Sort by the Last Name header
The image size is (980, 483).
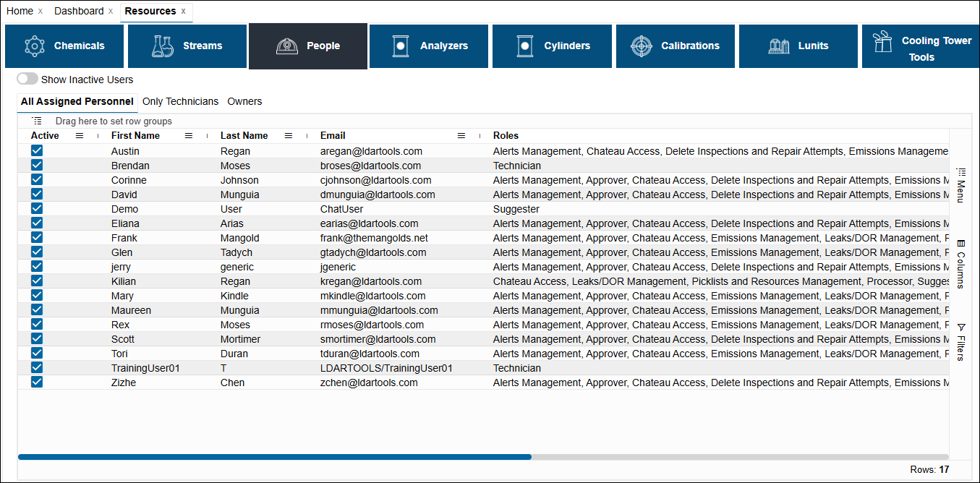[x=244, y=135]
